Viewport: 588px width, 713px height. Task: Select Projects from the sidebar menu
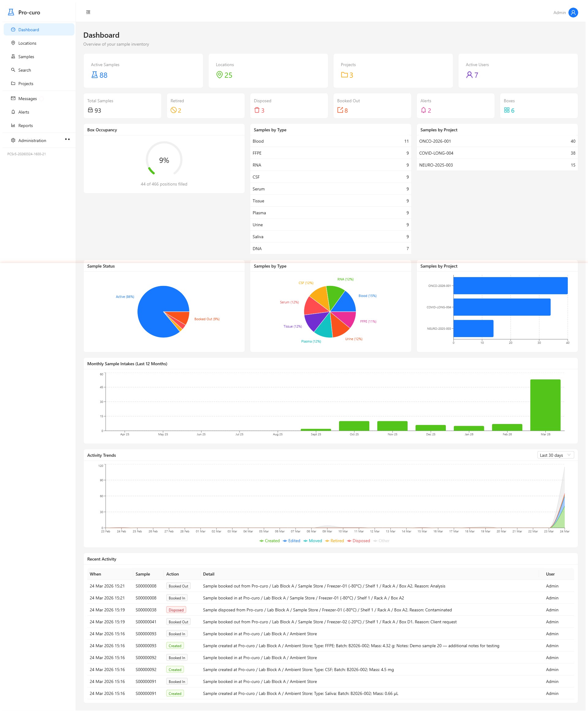(x=26, y=84)
